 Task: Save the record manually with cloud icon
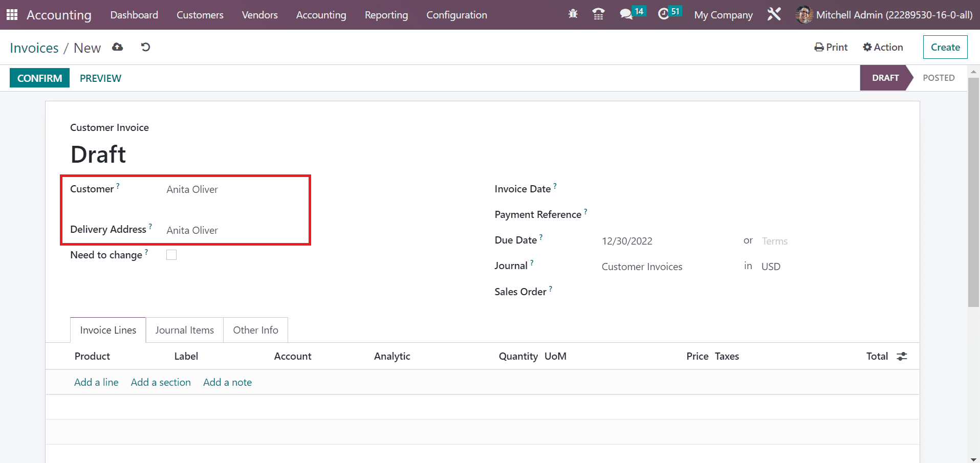[118, 47]
